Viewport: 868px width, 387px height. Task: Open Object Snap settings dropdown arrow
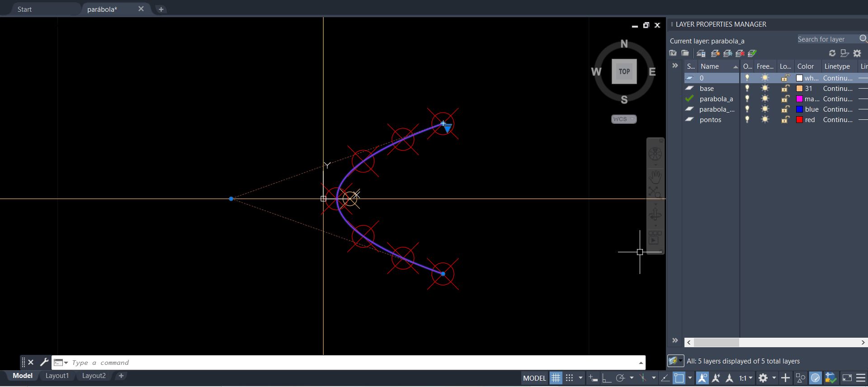pos(690,378)
